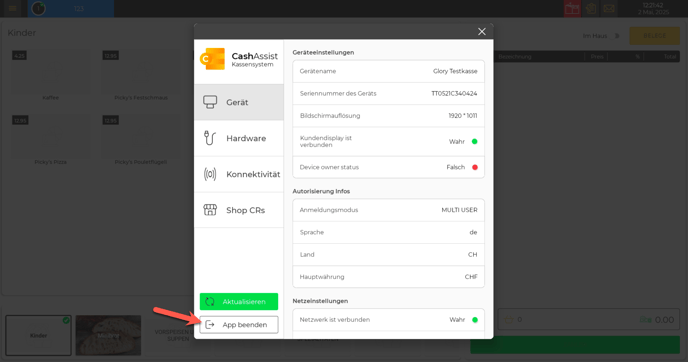Click the green pay button at bottom right
This screenshot has width=688, height=362.
[x=575, y=345]
